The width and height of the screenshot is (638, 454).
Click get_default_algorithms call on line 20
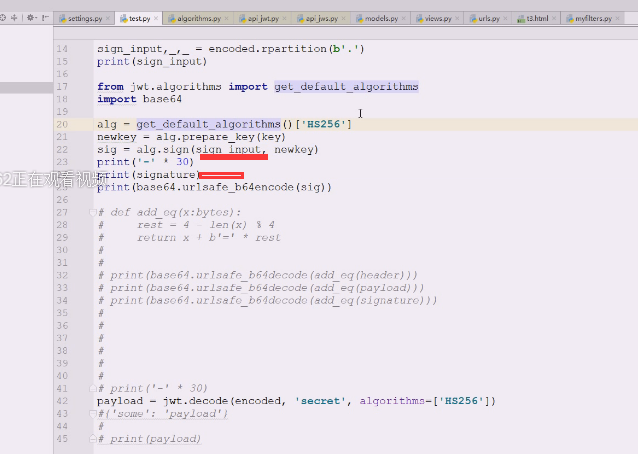(208, 124)
